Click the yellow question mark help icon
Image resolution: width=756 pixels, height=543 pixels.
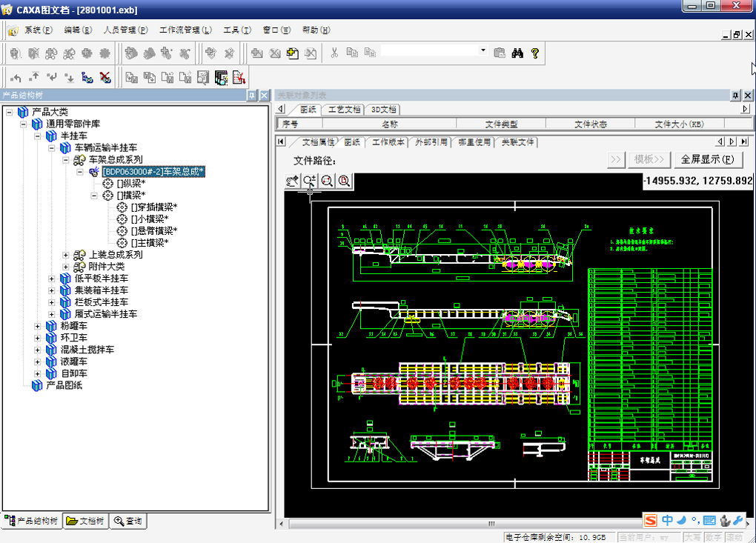[x=534, y=53]
